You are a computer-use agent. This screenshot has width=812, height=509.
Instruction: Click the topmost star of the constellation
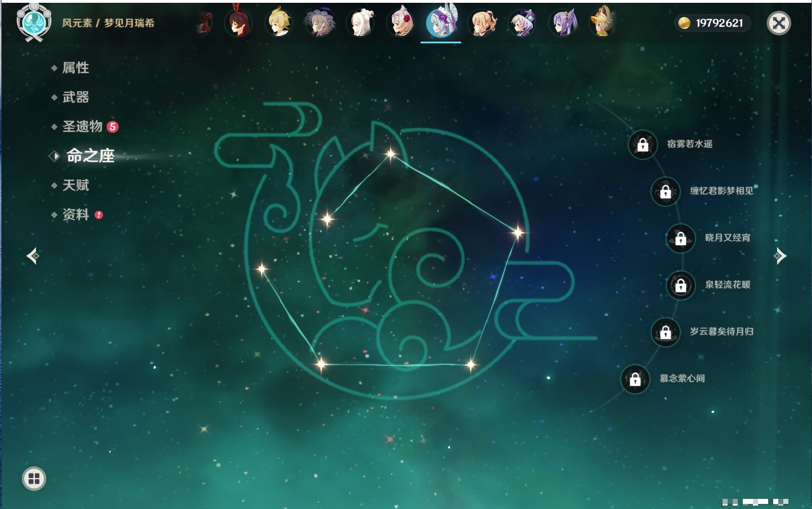390,154
